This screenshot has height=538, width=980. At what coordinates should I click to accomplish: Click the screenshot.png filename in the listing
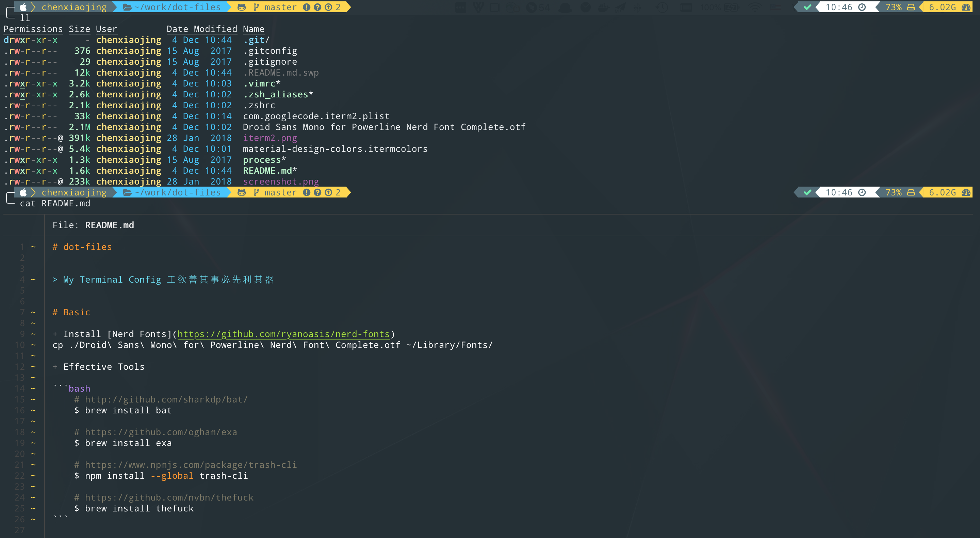[281, 181]
